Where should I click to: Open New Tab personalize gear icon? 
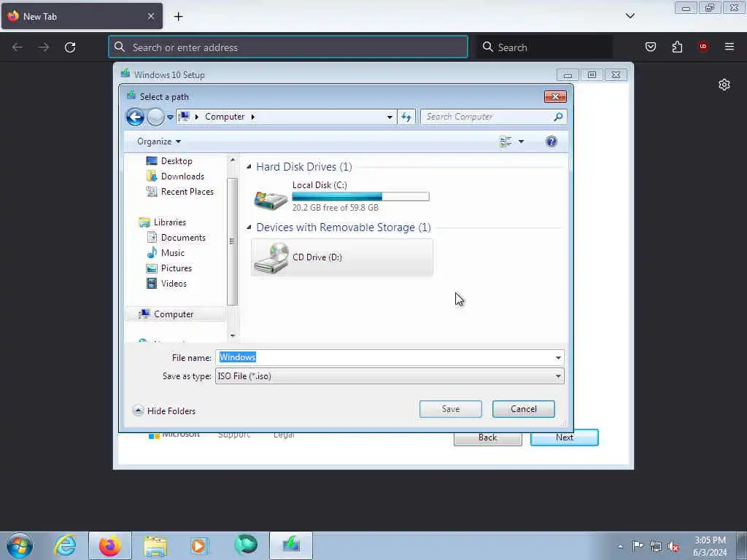click(724, 85)
